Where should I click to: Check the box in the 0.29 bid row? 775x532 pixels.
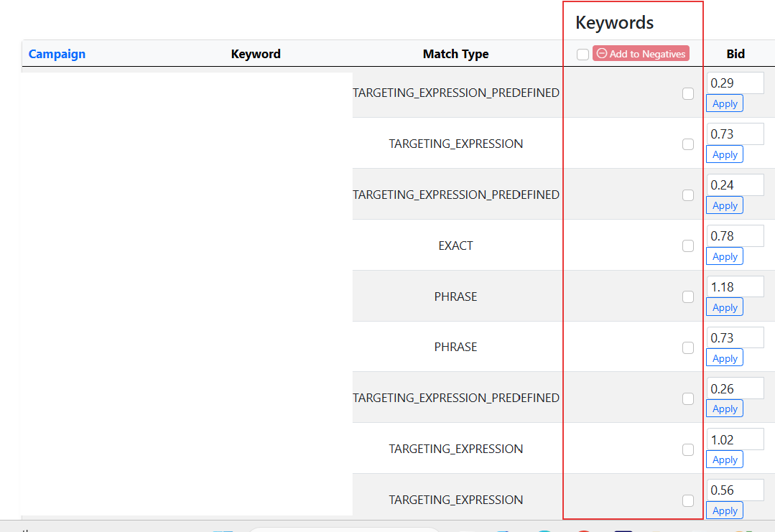(x=688, y=93)
